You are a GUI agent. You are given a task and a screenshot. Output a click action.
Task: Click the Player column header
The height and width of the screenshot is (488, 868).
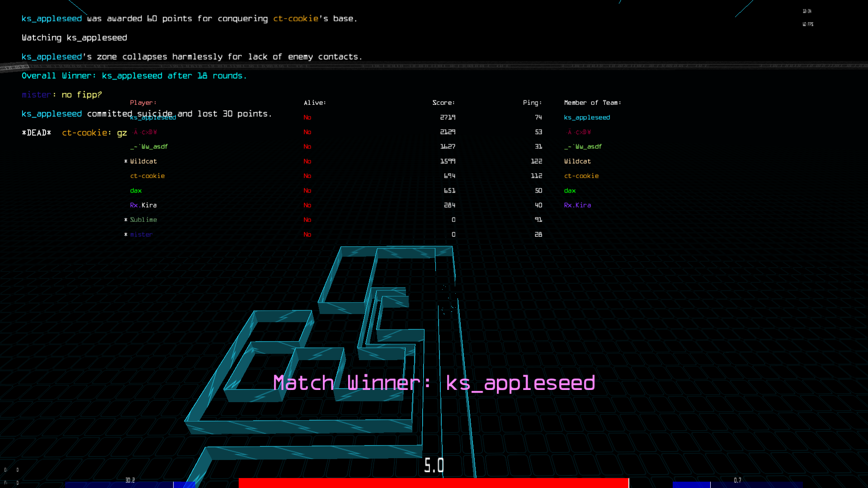(143, 103)
